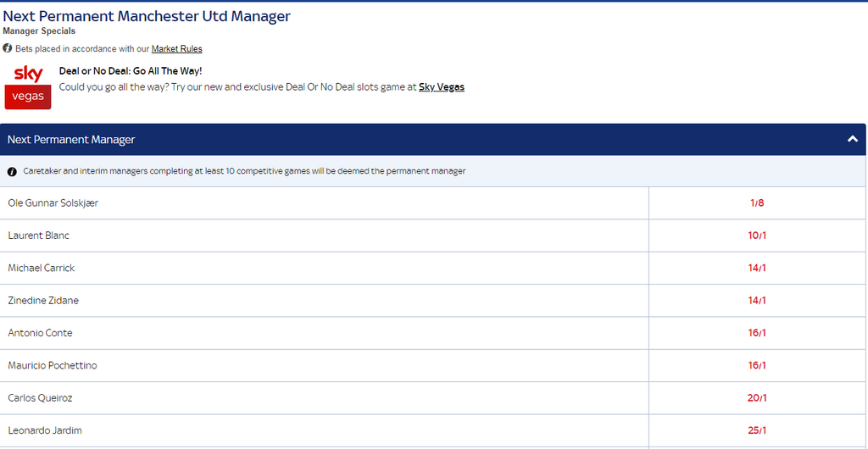Screen dimensions: 868x449
Task: Click the Next Permanent Manager header bar title
Action: coord(71,140)
